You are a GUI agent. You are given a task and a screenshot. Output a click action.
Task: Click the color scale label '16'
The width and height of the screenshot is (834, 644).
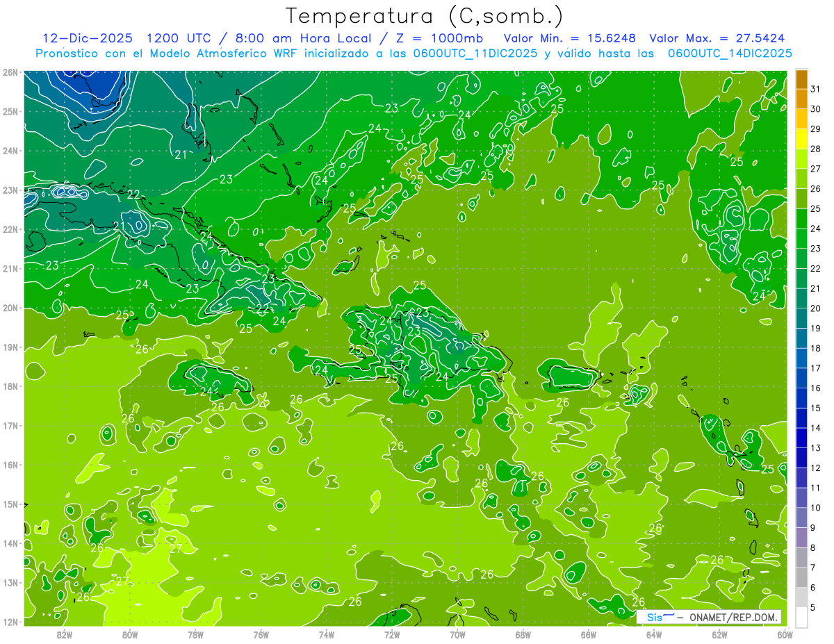coord(816,388)
